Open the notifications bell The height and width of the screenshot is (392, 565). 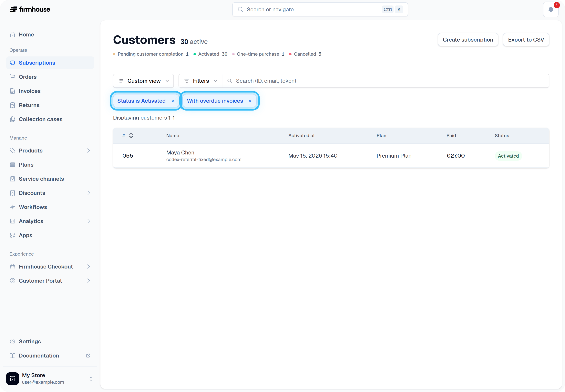pyautogui.click(x=551, y=9)
